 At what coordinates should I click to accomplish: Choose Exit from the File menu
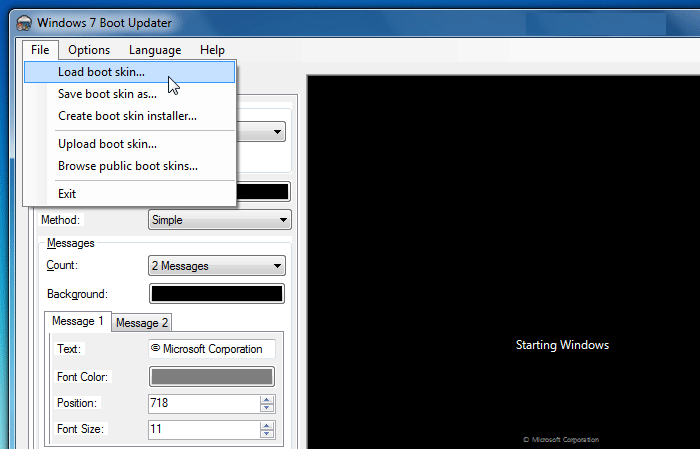(x=129, y=194)
